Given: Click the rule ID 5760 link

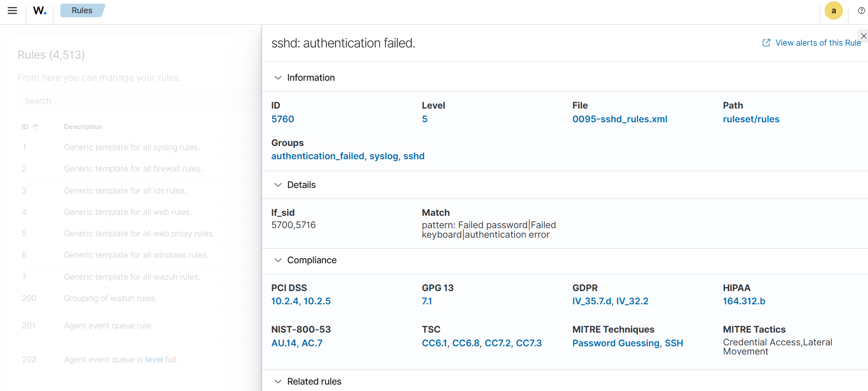Looking at the screenshot, I should click(283, 119).
